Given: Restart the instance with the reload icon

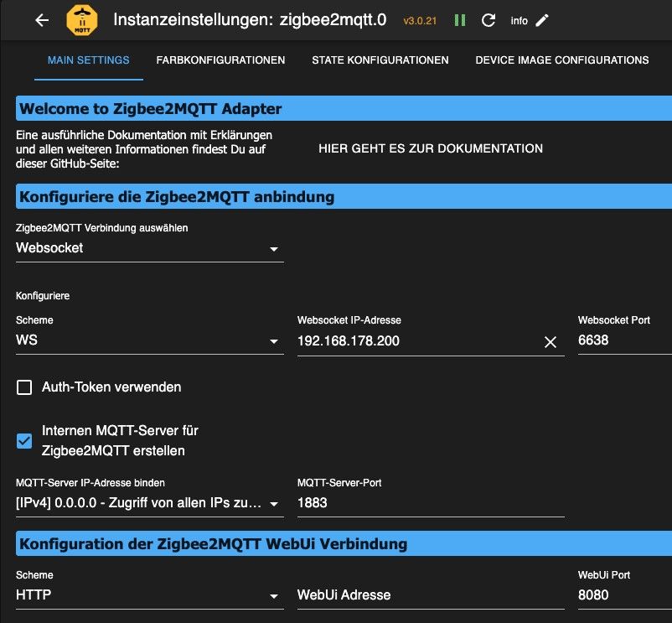Looking at the screenshot, I should click(488, 20).
